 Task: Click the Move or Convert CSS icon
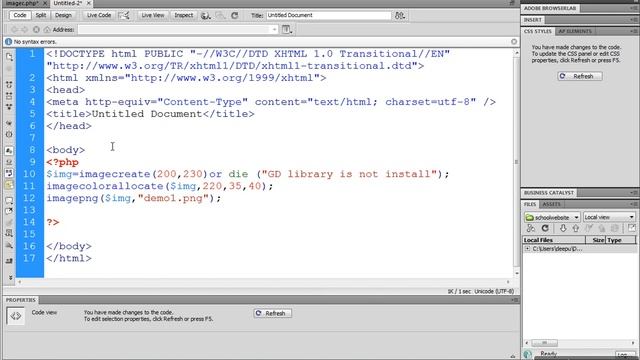pos(9,245)
